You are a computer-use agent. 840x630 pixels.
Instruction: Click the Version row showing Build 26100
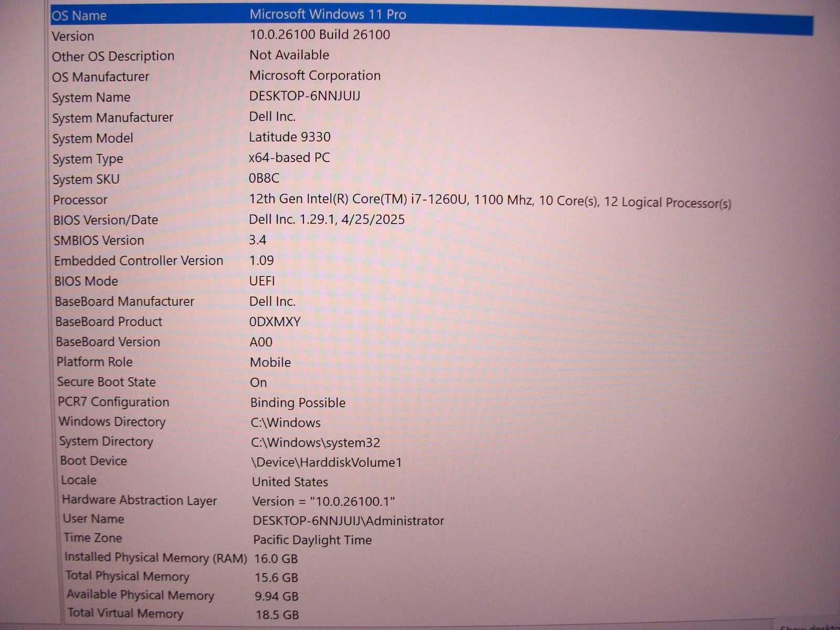tap(73, 36)
